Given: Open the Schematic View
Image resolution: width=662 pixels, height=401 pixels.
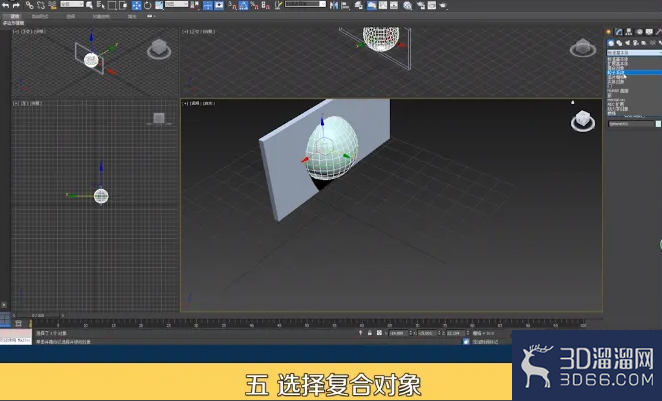Looking at the screenshot, I should [x=393, y=5].
